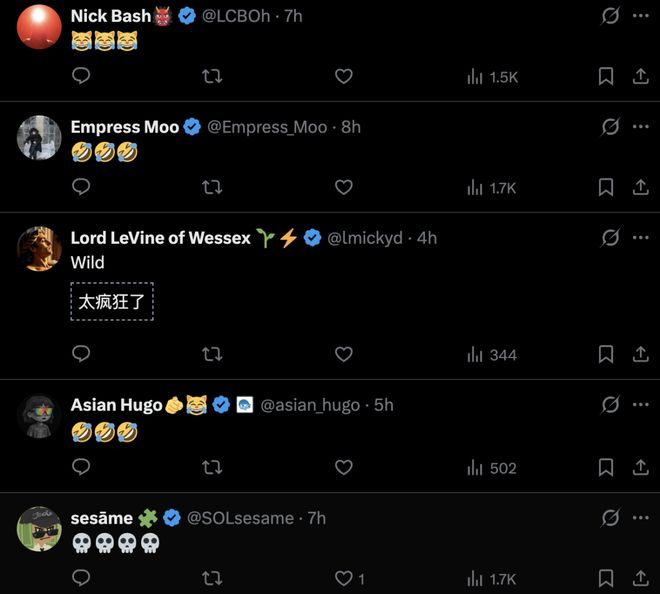Click Grok icon on sesāme's tweet
This screenshot has height=594, width=660.
609,517
